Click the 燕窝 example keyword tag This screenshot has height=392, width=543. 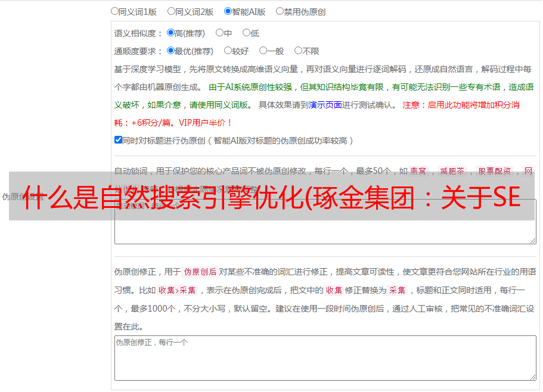click(x=422, y=171)
